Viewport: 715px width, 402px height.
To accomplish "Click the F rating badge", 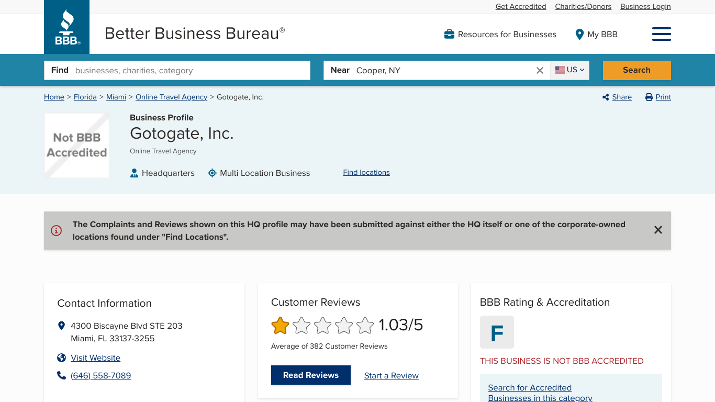I will [497, 333].
